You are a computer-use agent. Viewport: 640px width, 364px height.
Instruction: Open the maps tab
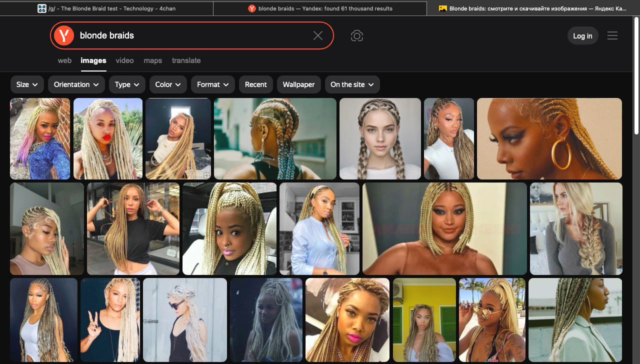coord(152,60)
